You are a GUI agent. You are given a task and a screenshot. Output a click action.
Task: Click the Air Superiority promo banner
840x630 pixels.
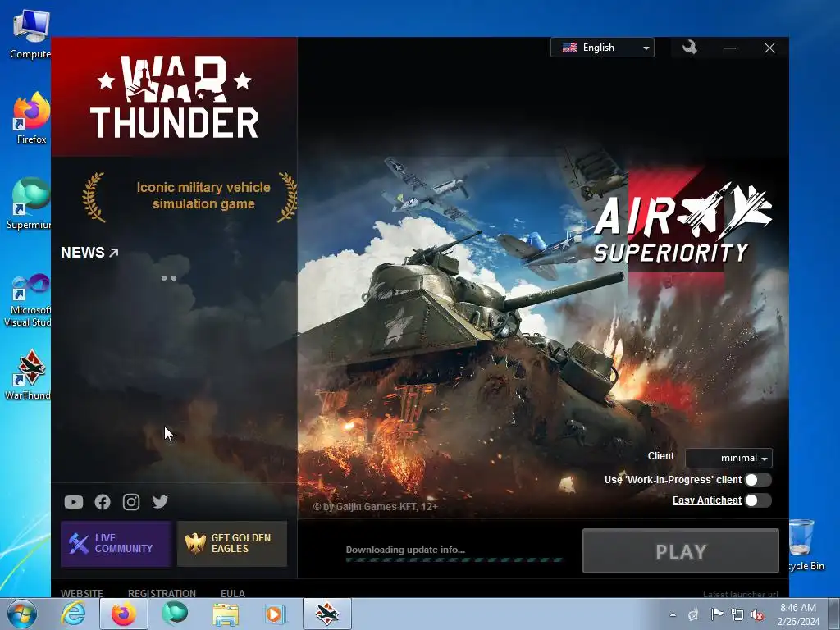click(682, 224)
